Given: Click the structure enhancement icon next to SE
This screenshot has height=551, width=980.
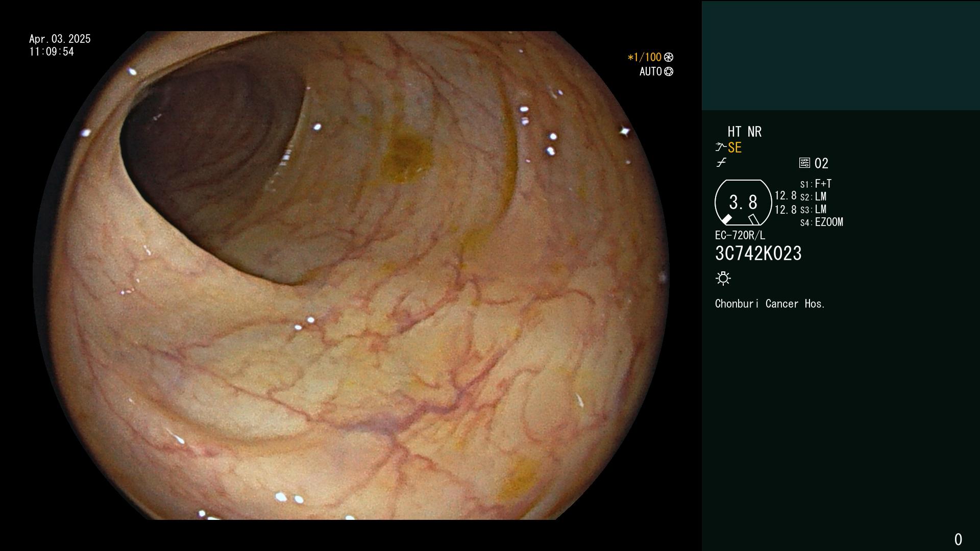Looking at the screenshot, I should 721,147.
